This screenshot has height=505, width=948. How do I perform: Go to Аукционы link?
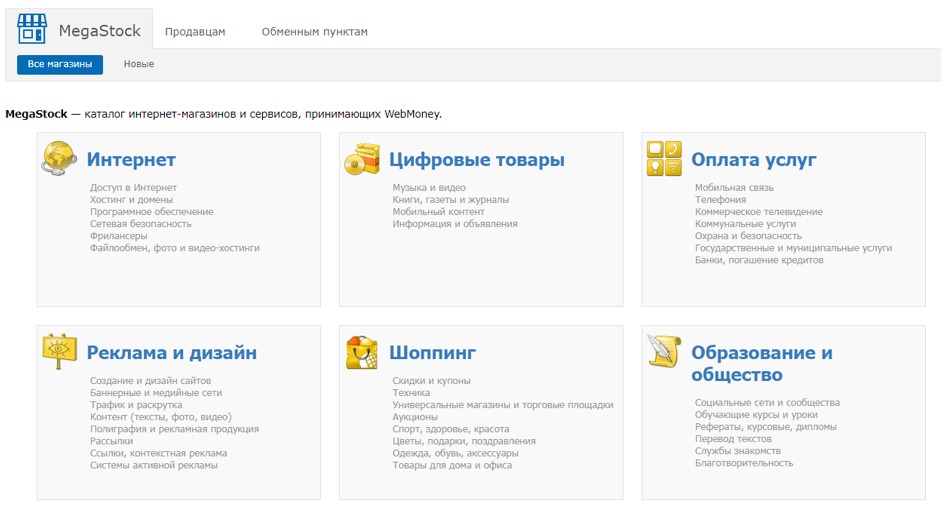click(415, 417)
